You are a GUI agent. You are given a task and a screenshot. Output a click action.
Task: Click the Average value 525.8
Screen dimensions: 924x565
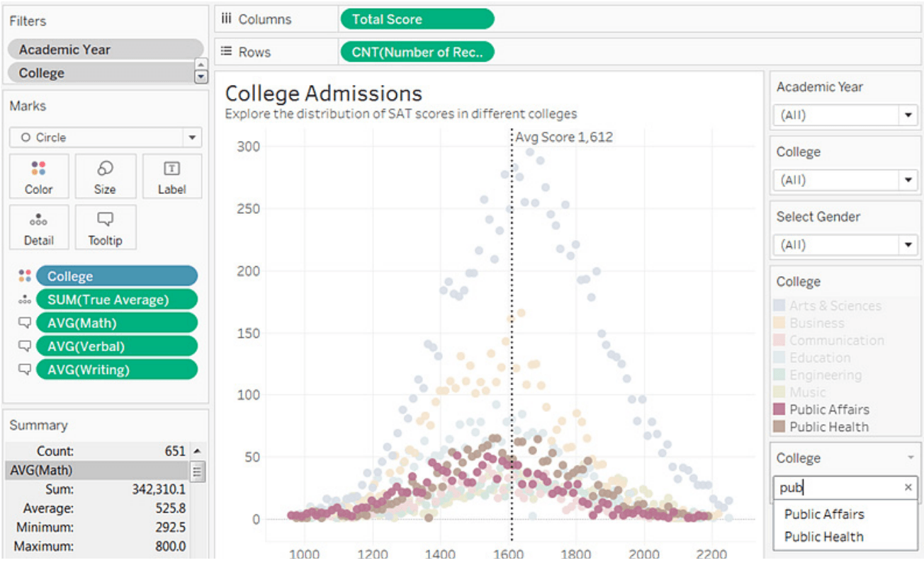coord(171,508)
